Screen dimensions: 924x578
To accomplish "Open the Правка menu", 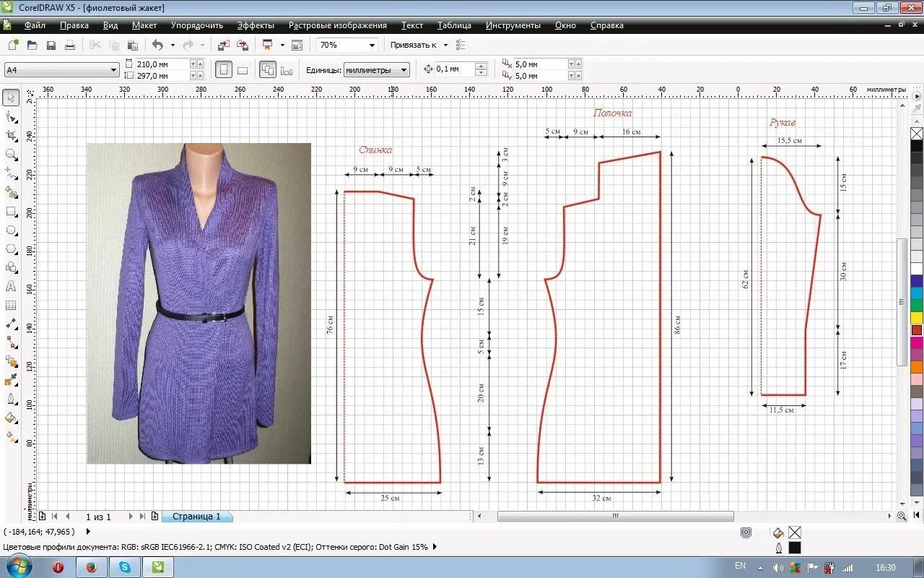I will click(74, 25).
